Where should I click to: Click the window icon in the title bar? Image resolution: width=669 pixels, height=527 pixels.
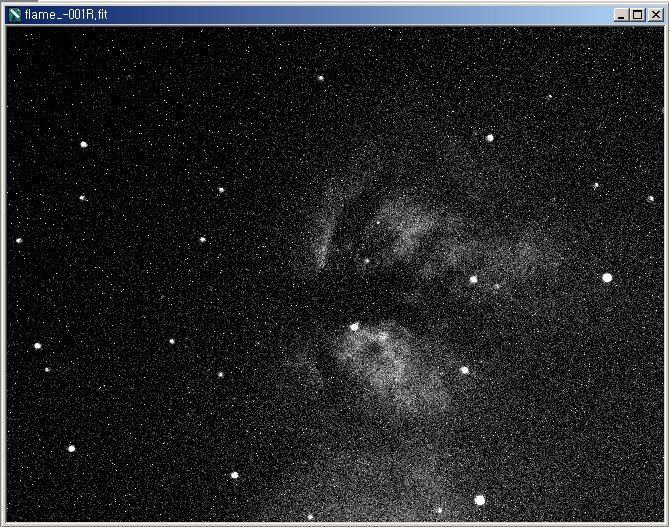14,15
